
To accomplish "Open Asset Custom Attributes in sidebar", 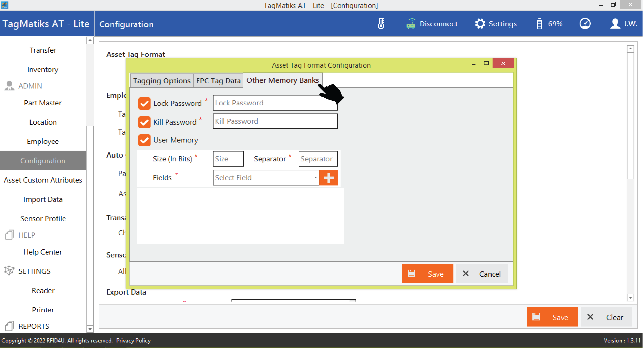I will click(x=43, y=180).
